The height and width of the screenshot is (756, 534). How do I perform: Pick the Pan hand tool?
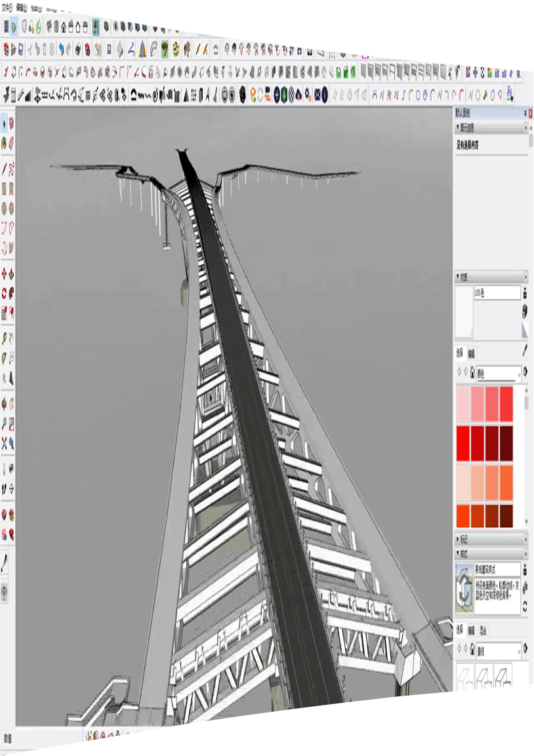11,404
